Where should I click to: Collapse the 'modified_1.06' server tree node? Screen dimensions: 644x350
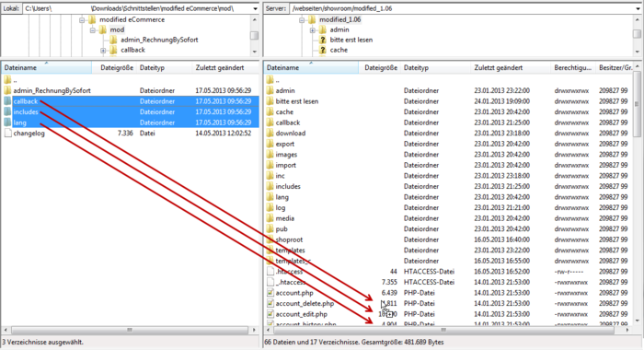[302, 19]
